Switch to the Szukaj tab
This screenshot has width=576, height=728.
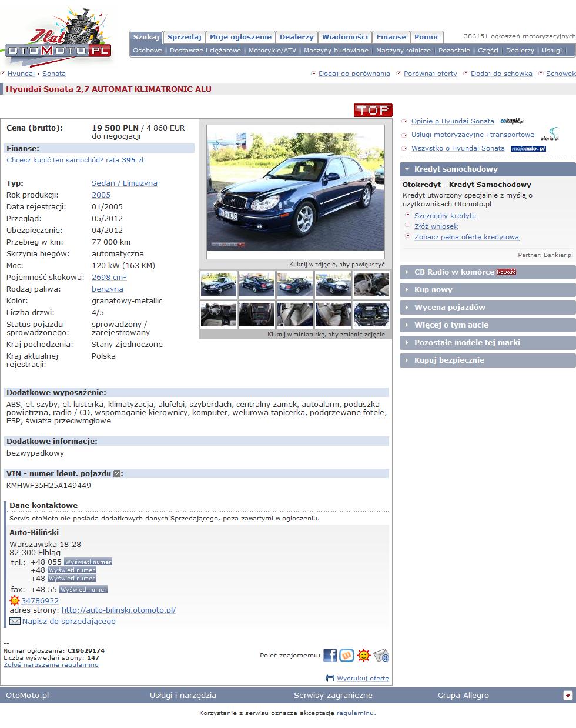pyautogui.click(x=146, y=37)
